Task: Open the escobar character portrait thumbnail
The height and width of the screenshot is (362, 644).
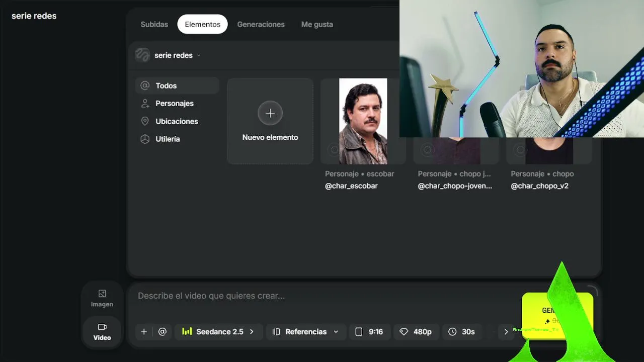Action: tap(363, 121)
